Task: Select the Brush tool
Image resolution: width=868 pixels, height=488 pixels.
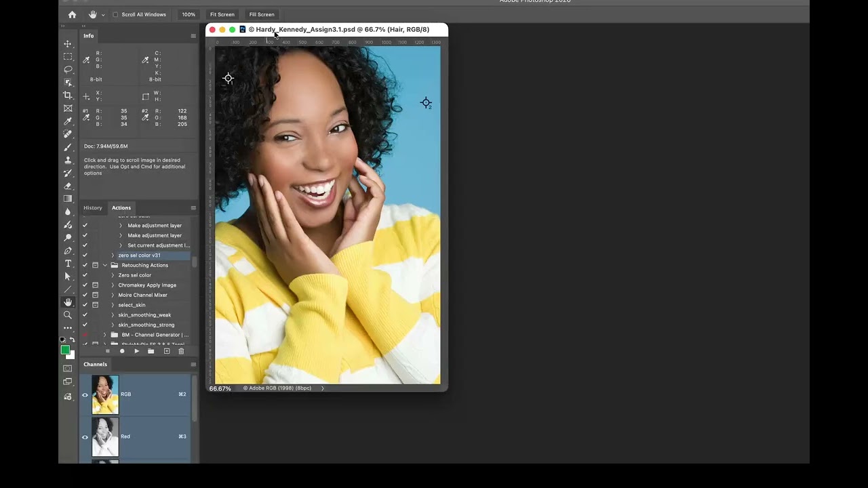Action: pyautogui.click(x=68, y=147)
